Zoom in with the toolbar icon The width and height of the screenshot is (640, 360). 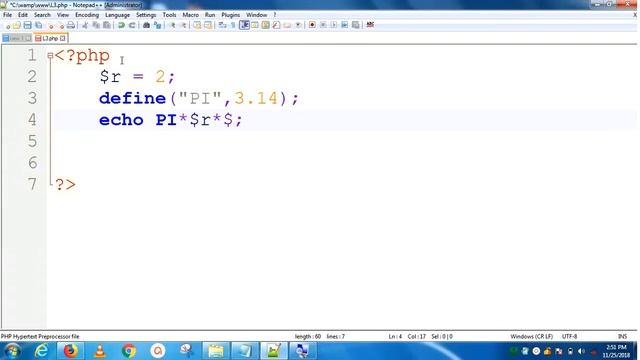[173, 25]
